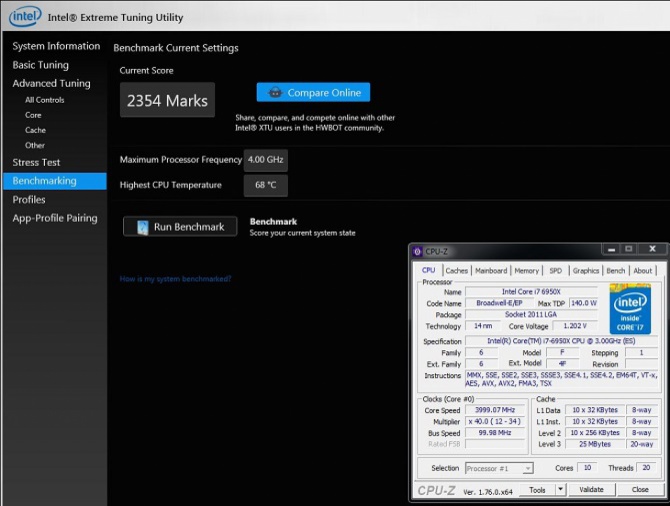Switch to Mainboard tab in CPU-Z

491,271
